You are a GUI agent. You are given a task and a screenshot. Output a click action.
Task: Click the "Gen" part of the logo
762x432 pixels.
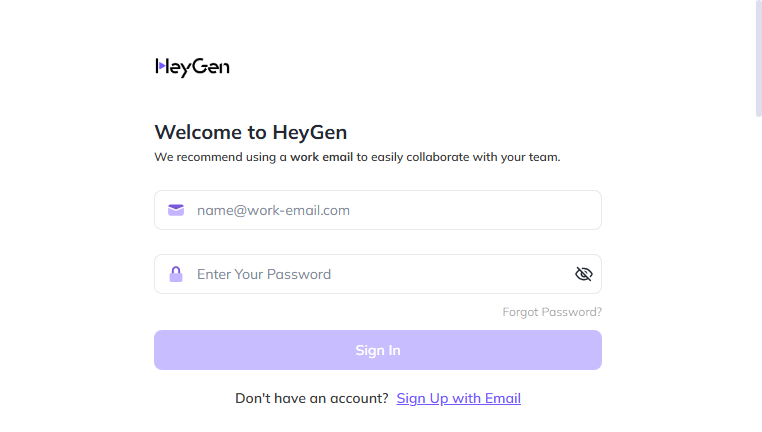(x=214, y=67)
